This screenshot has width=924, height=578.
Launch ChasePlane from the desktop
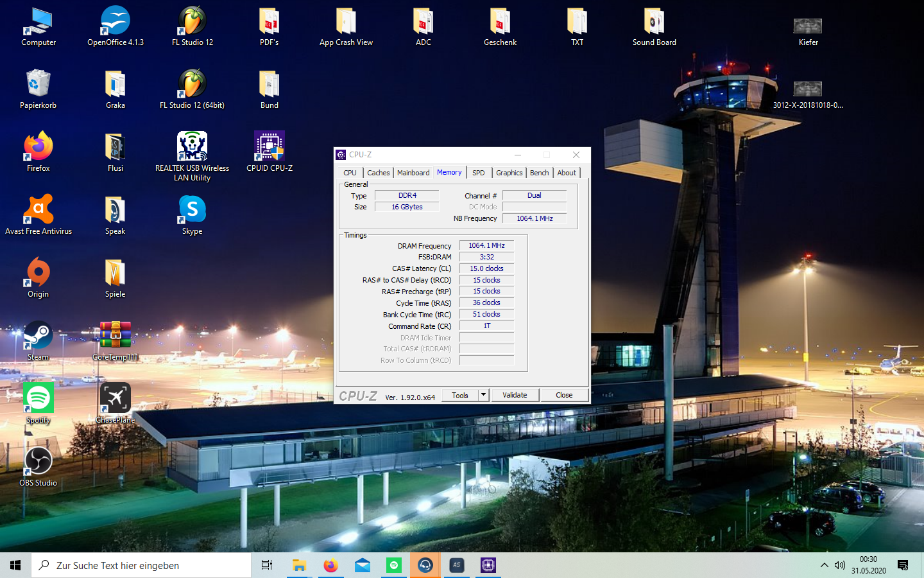coord(116,399)
